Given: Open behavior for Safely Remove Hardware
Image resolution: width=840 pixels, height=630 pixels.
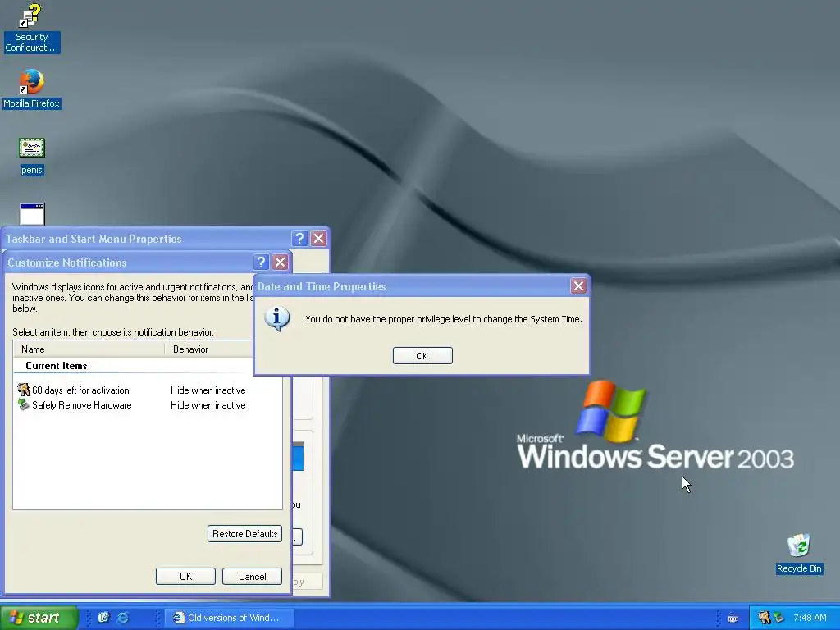Looking at the screenshot, I should (x=208, y=405).
